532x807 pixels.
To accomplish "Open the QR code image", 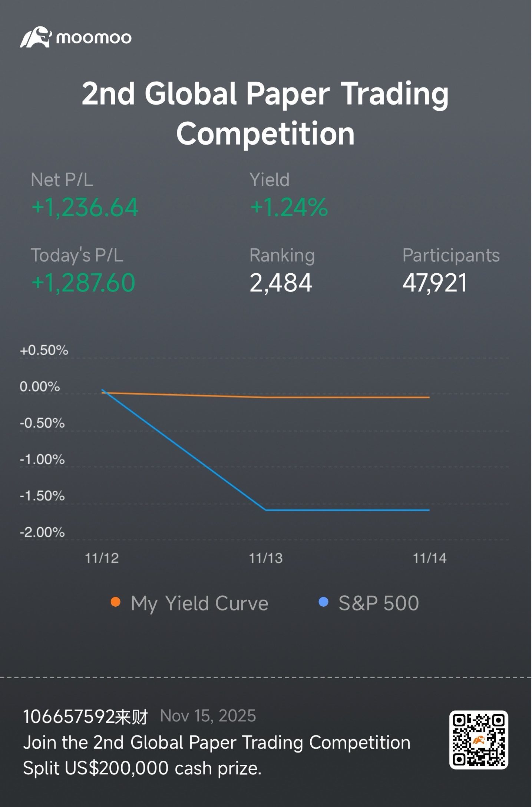I will click(x=479, y=740).
